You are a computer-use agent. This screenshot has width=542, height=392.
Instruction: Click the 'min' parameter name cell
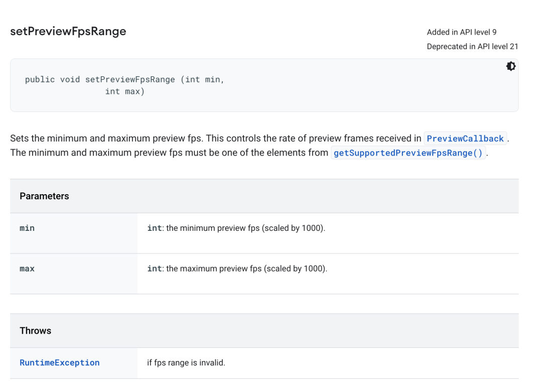(x=27, y=228)
